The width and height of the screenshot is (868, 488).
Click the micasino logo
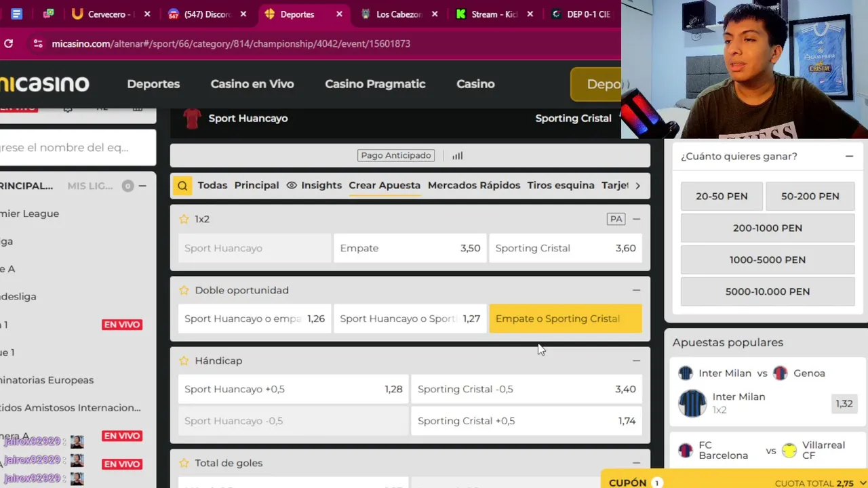point(45,84)
